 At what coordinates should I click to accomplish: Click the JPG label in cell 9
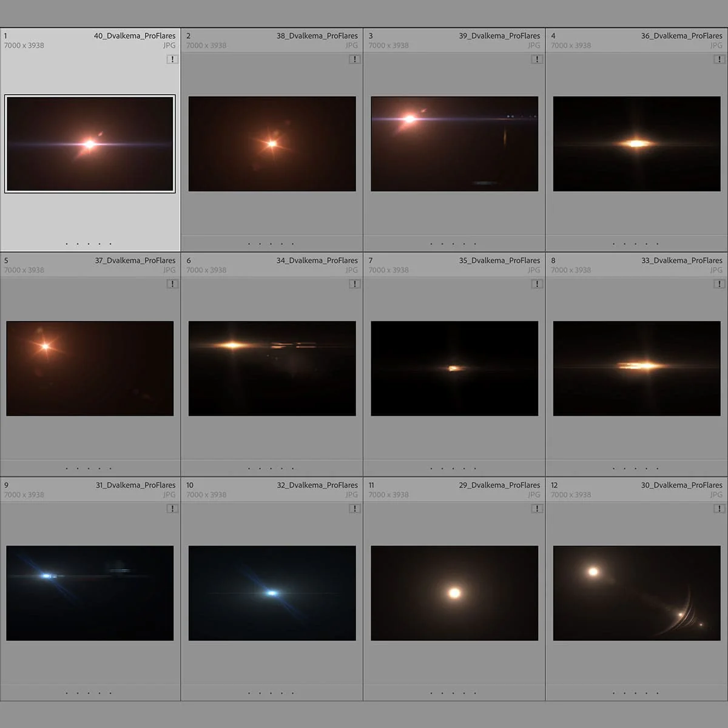point(169,494)
